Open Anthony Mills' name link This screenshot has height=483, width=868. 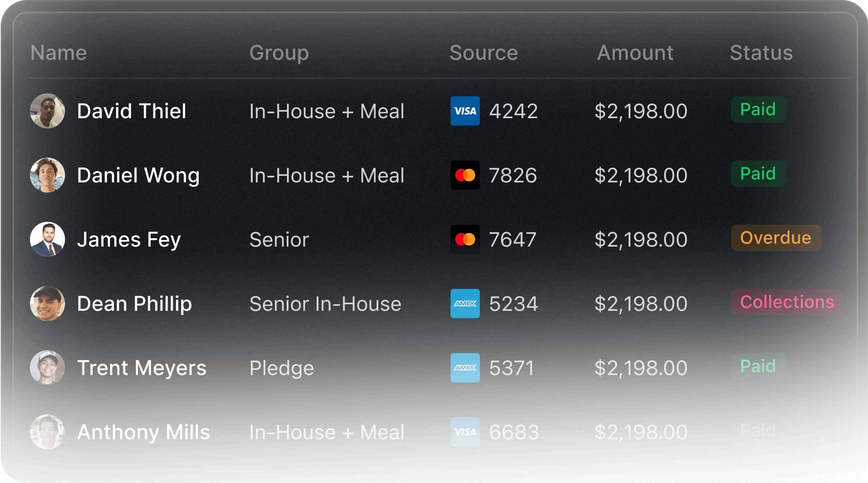tap(144, 432)
